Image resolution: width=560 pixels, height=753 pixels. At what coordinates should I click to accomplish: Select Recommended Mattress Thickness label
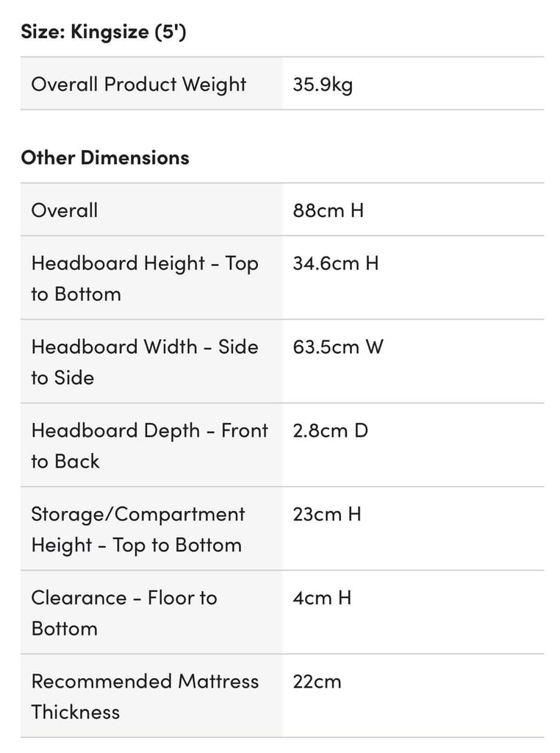(145, 696)
